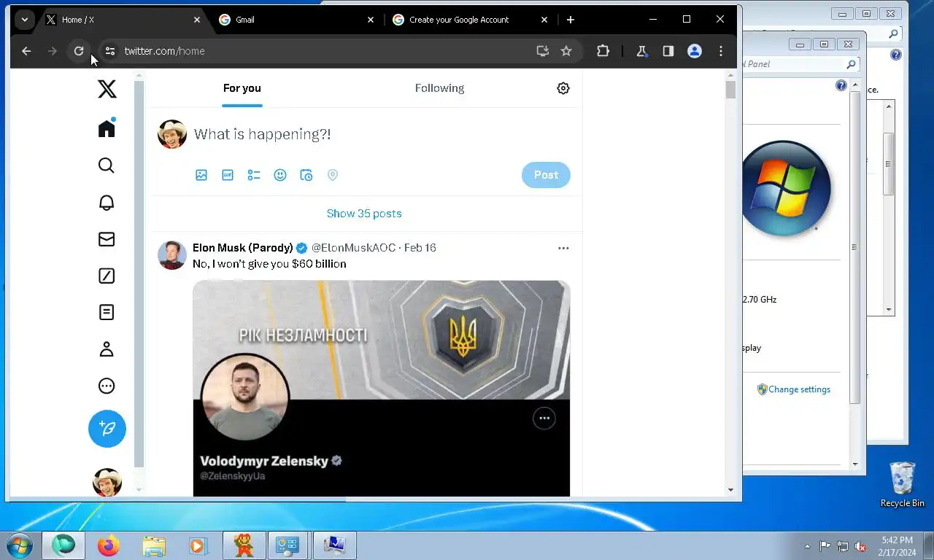Toggle the Chrome side panel

[x=668, y=51]
